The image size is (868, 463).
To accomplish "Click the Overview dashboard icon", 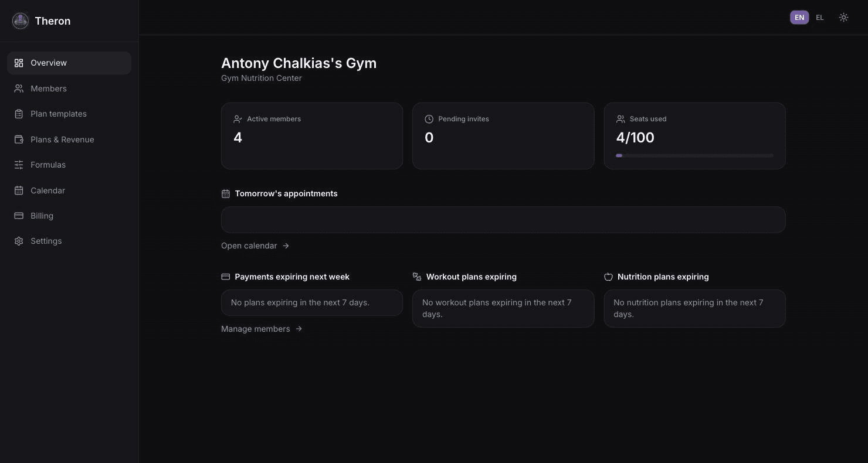I will click(x=19, y=63).
